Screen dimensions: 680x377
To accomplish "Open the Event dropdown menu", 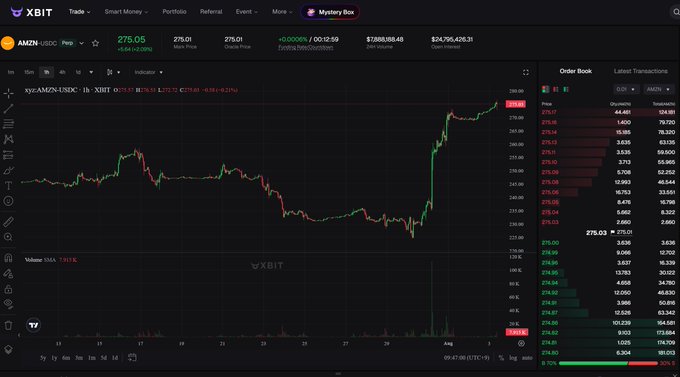I will [246, 12].
